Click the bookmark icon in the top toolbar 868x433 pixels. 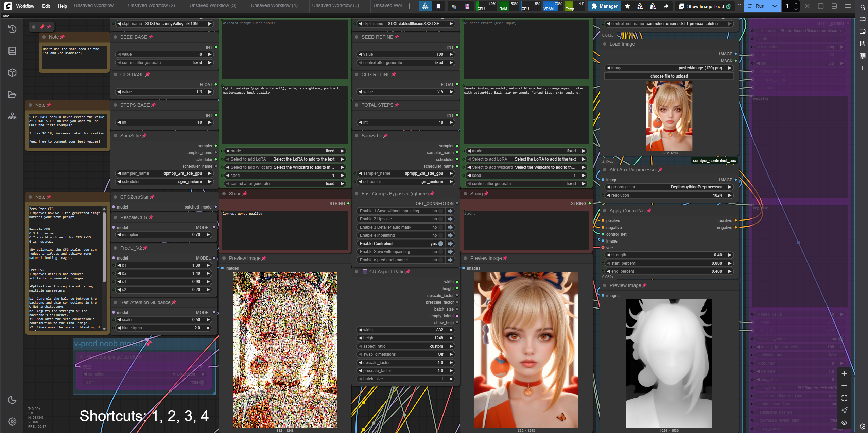coord(438,6)
